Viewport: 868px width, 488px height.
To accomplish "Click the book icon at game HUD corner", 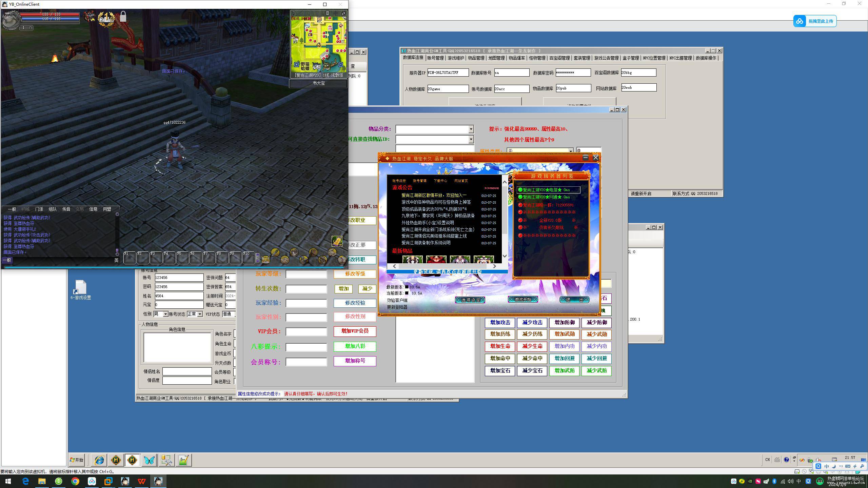I will pyautogui.click(x=342, y=260).
